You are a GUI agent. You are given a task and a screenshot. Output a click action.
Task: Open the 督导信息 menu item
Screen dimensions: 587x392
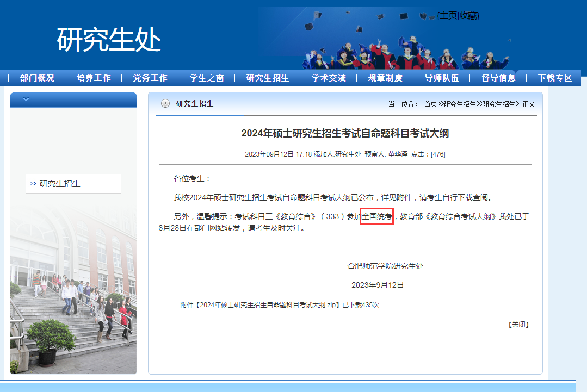tap(498, 78)
